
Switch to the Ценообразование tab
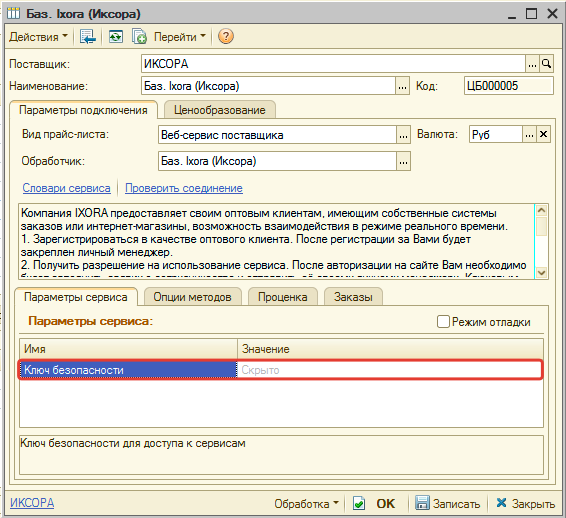[x=219, y=110]
